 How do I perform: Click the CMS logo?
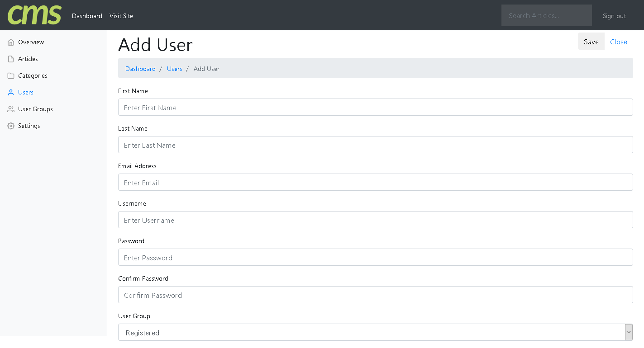tap(34, 15)
